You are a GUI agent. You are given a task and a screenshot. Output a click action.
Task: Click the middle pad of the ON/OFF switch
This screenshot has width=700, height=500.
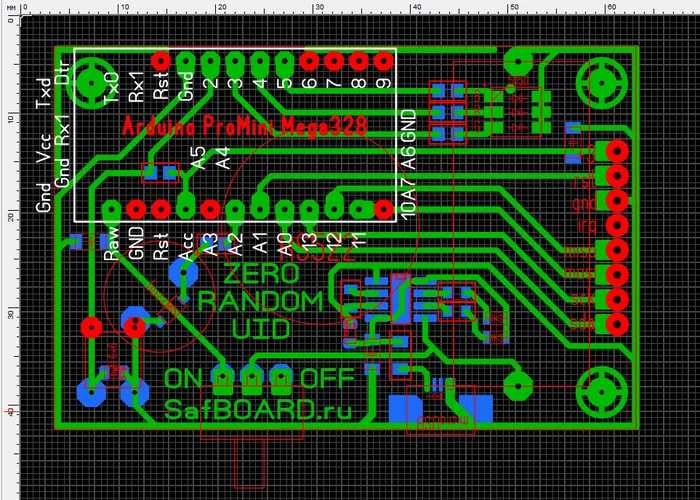(x=252, y=379)
